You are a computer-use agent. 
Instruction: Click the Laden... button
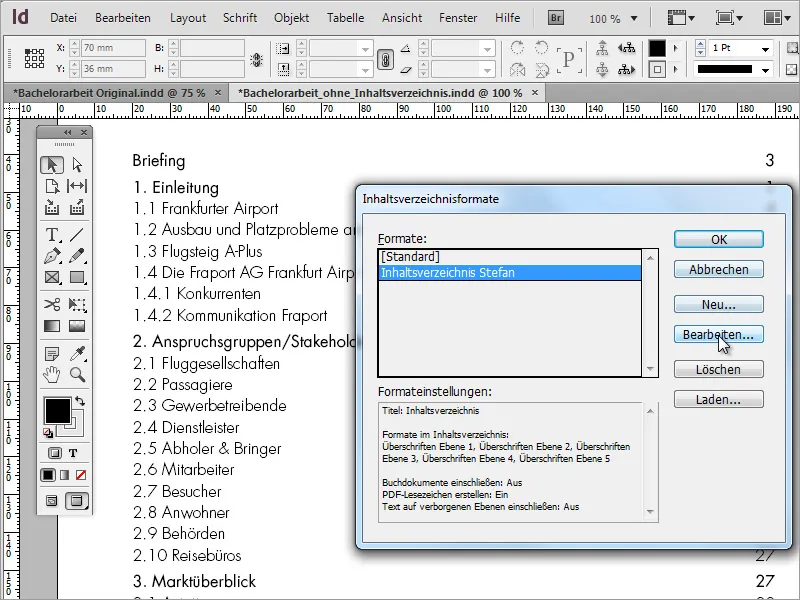point(718,399)
